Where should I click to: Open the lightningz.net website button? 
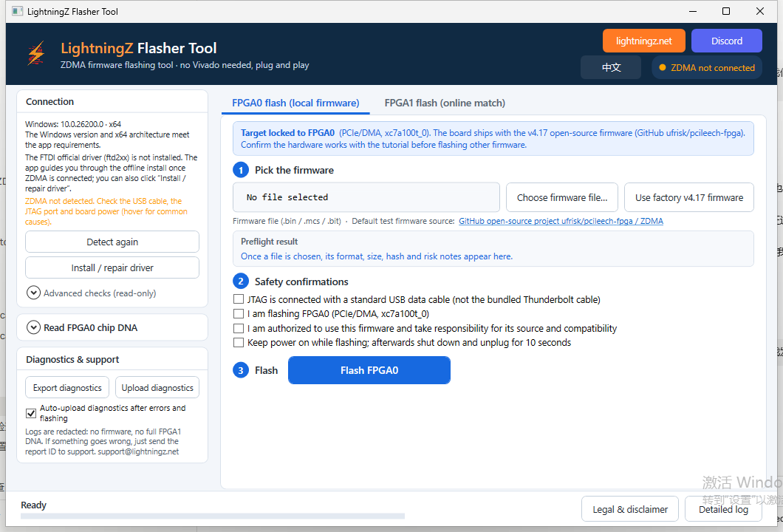pos(643,41)
